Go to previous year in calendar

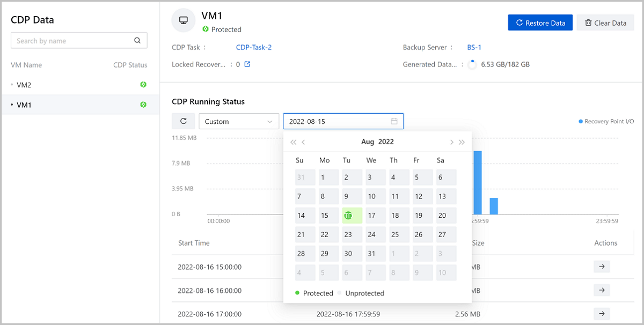[293, 142]
